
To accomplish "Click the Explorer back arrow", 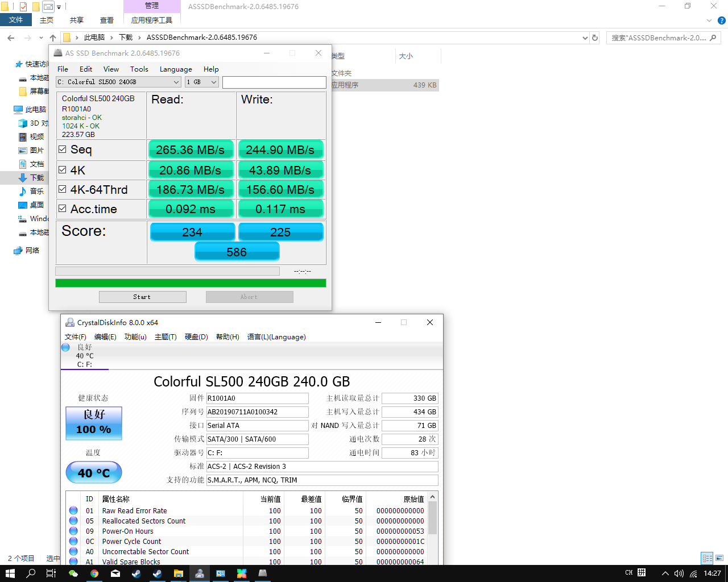I will click(x=11, y=38).
